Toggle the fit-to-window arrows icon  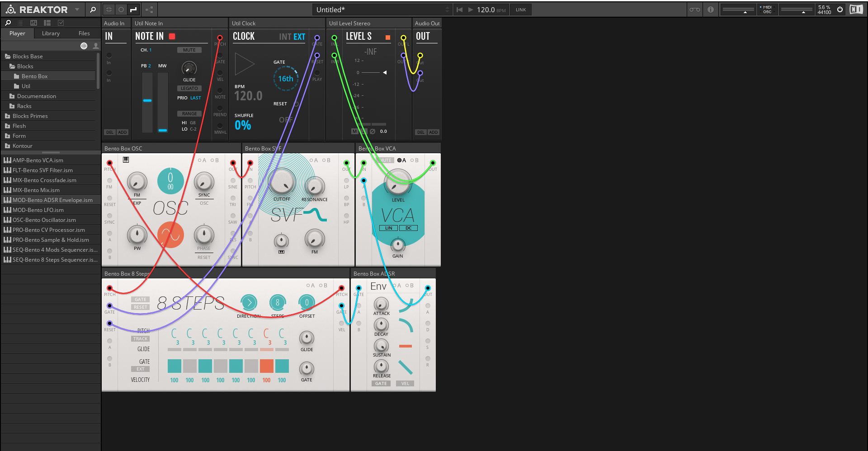coord(109,9)
